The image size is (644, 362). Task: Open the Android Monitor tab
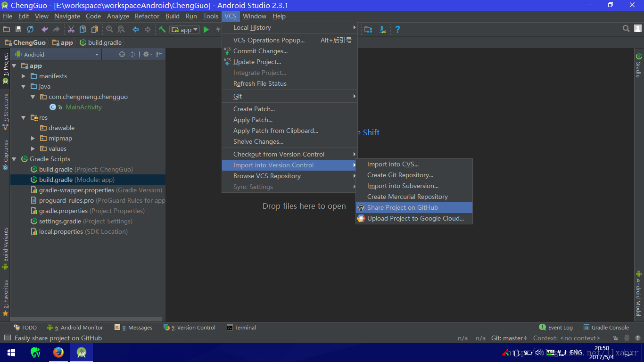coord(75,328)
